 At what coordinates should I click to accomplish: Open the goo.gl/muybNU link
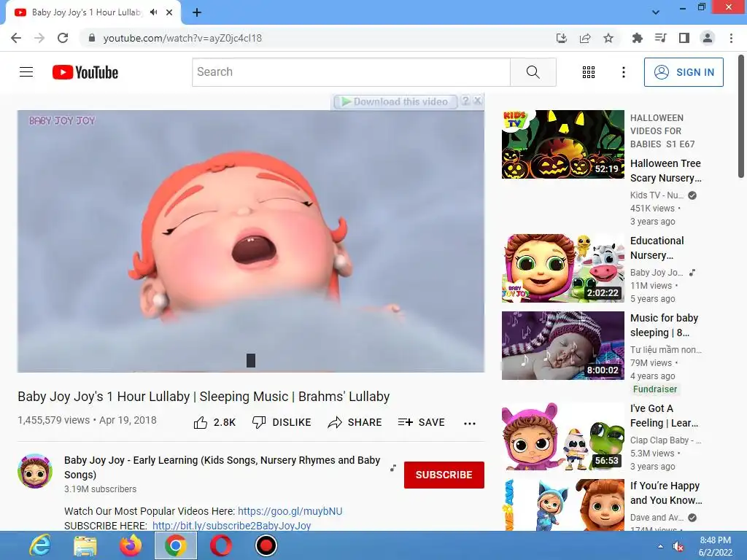pyautogui.click(x=290, y=511)
